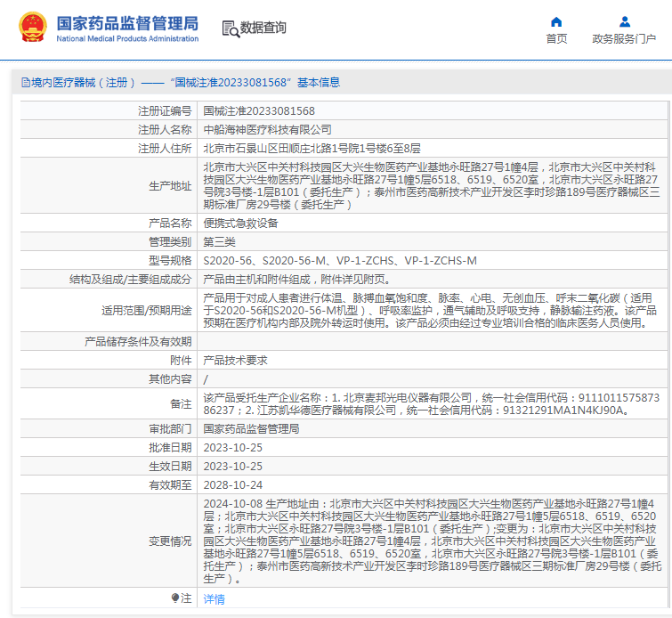
Task: Select 生效日期 value 2023-10-25
Action: 232,467
